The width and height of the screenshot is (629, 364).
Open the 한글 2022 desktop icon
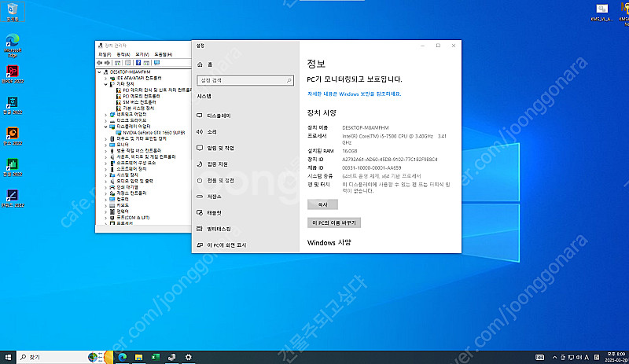point(13,105)
